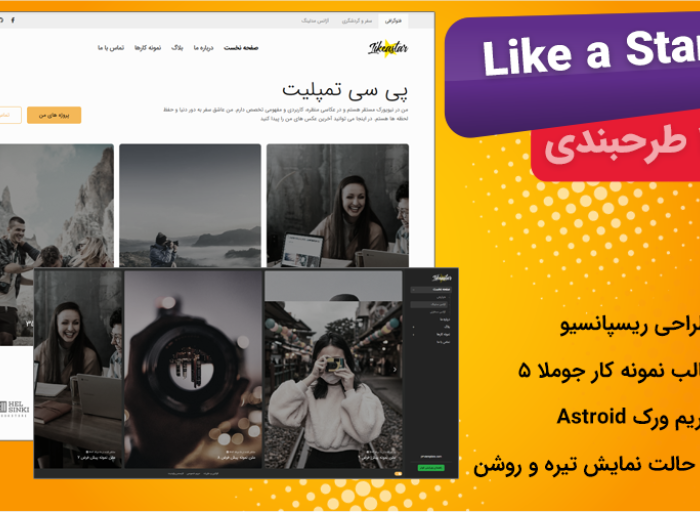The image size is (700, 512).
Task: Expand the بلاگ submenu arrow in the dark sidebar
Action: point(413,327)
